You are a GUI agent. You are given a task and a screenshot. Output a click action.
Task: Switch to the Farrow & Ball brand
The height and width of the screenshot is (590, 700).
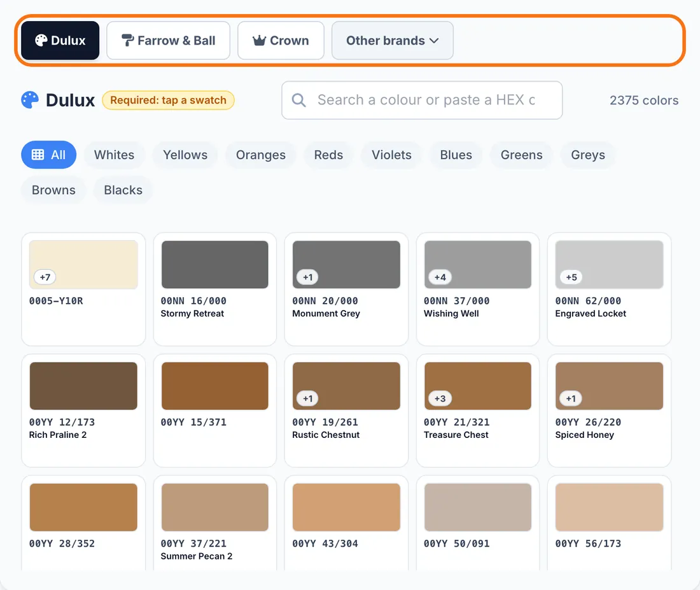click(x=168, y=41)
